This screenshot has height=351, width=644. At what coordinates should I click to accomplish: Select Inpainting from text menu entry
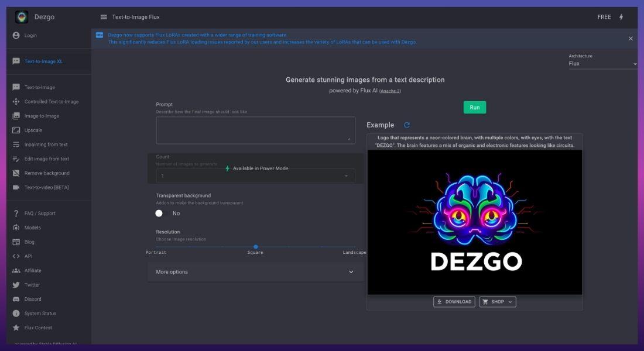pyautogui.click(x=46, y=144)
